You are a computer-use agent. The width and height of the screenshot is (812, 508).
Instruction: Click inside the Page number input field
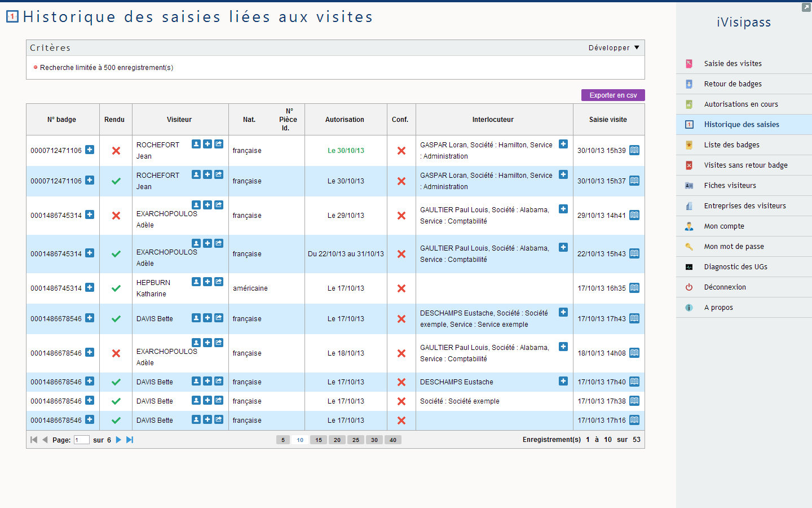pos(80,439)
